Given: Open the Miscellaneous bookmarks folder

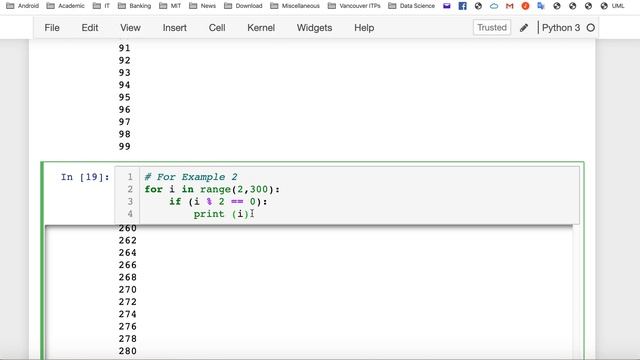Looking at the screenshot, I should (295, 6).
